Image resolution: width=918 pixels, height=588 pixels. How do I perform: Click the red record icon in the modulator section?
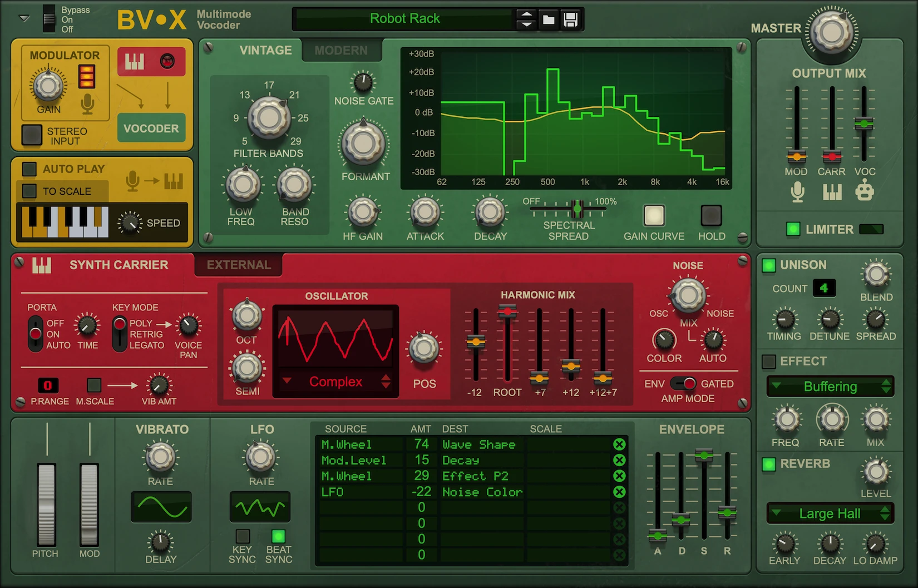pos(167,61)
